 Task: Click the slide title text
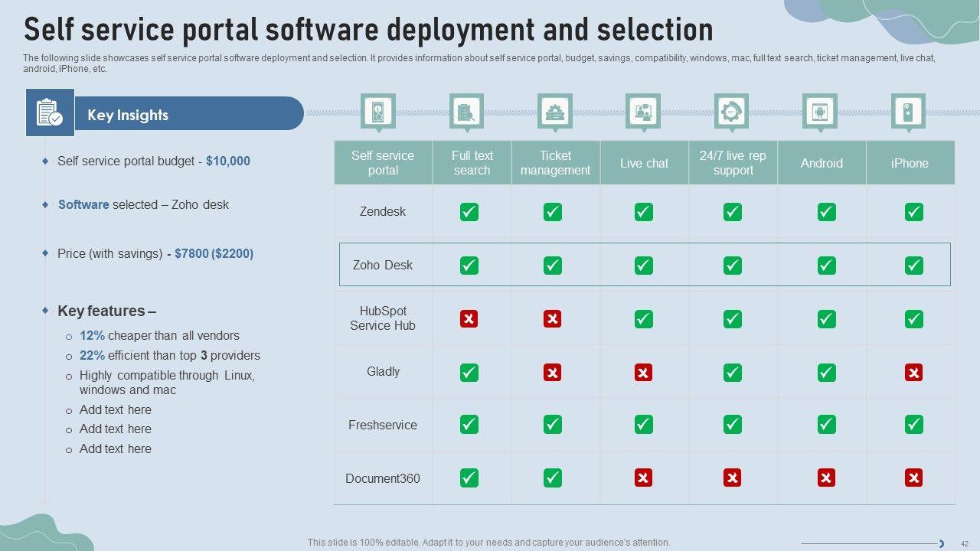[x=368, y=30]
